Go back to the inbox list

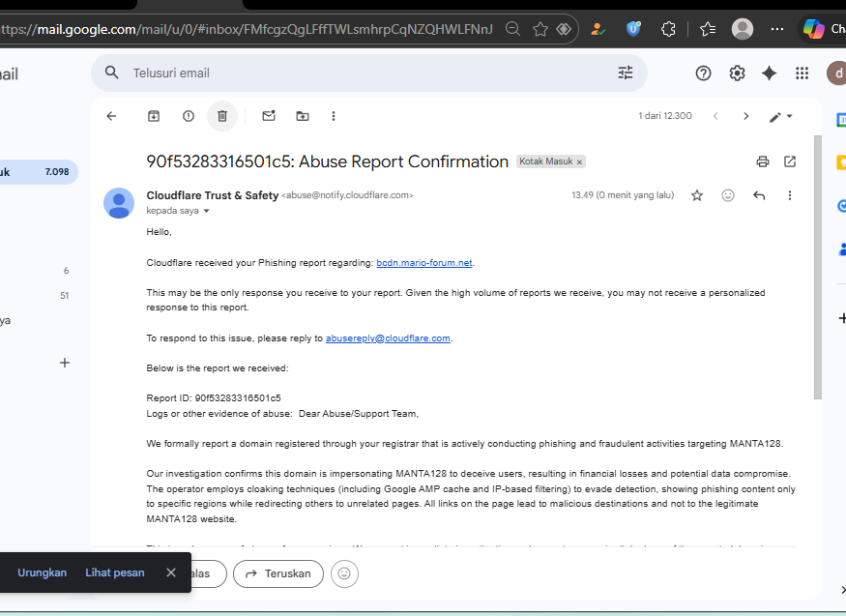pos(111,116)
